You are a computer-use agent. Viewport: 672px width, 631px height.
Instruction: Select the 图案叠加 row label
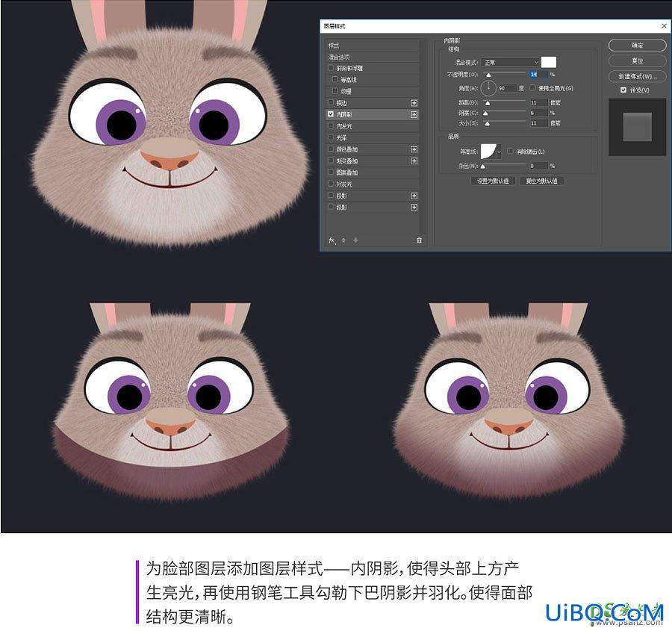(347, 172)
